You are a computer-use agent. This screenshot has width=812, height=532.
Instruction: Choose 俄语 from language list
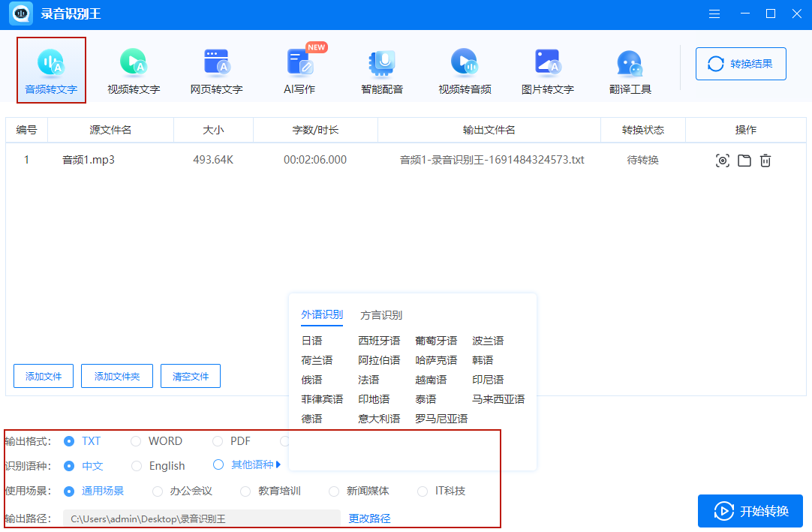click(x=311, y=380)
